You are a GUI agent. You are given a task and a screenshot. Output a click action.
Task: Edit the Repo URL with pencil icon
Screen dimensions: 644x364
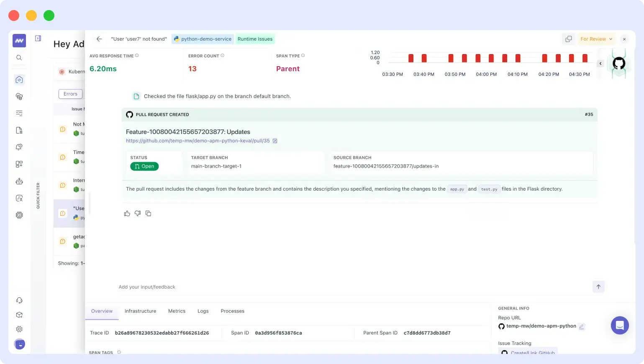(582, 326)
